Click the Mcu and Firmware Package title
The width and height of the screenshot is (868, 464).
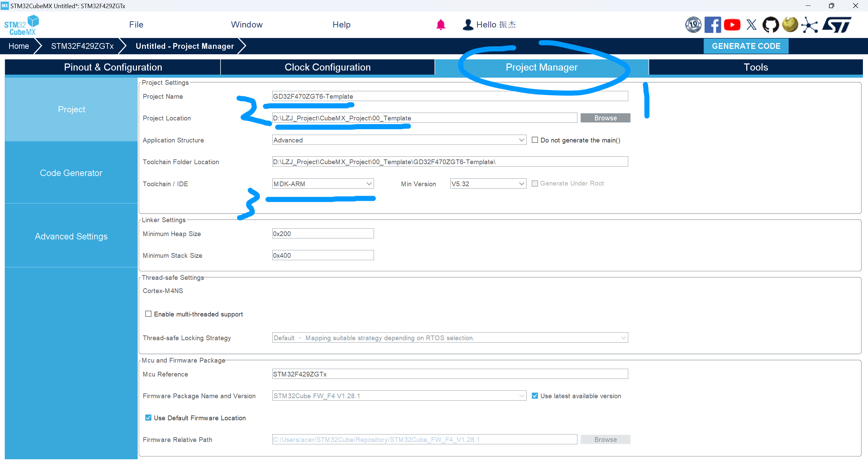[x=183, y=360]
